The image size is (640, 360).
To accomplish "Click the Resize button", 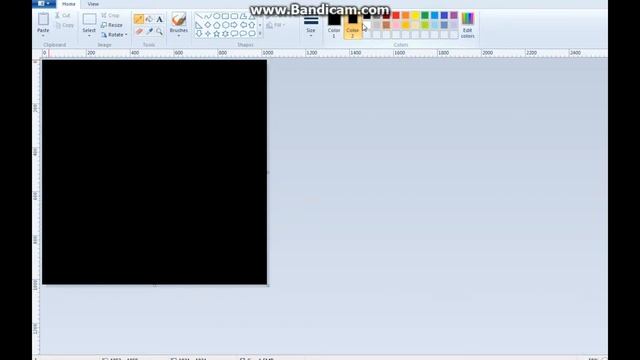I will (x=112, y=25).
